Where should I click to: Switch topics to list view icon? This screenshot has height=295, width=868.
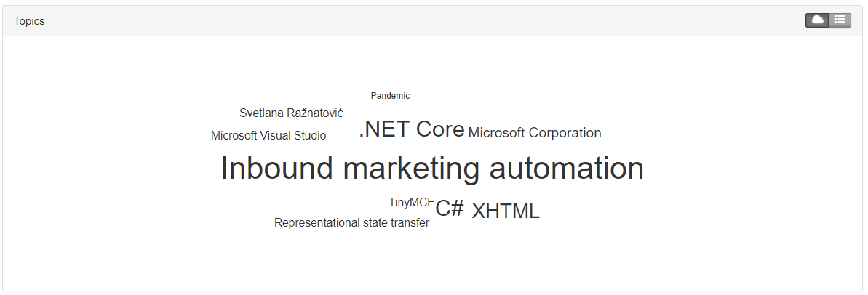pyautogui.click(x=840, y=20)
